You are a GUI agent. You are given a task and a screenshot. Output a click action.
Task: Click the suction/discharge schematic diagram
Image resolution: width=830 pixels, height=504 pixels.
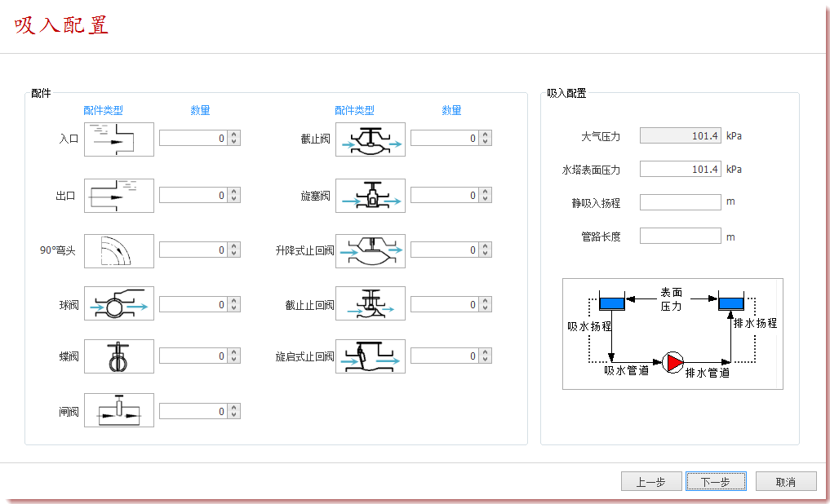pyautogui.click(x=672, y=334)
